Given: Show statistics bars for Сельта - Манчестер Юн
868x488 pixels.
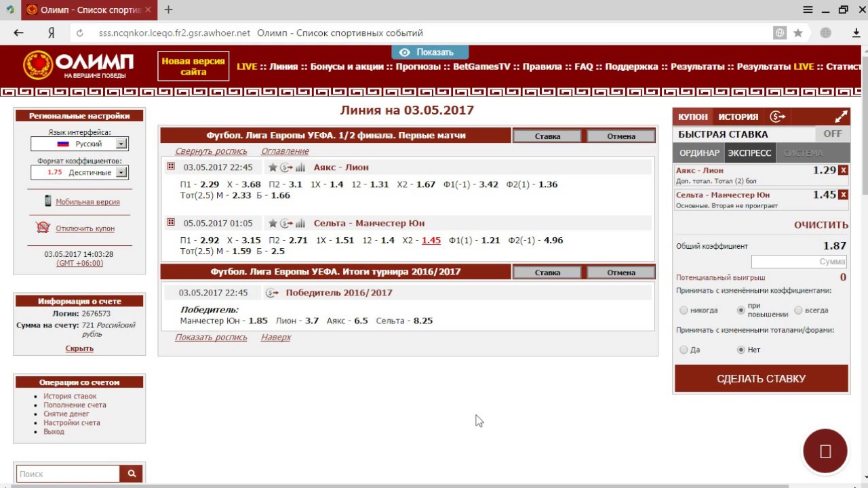Looking at the screenshot, I should click(300, 223).
